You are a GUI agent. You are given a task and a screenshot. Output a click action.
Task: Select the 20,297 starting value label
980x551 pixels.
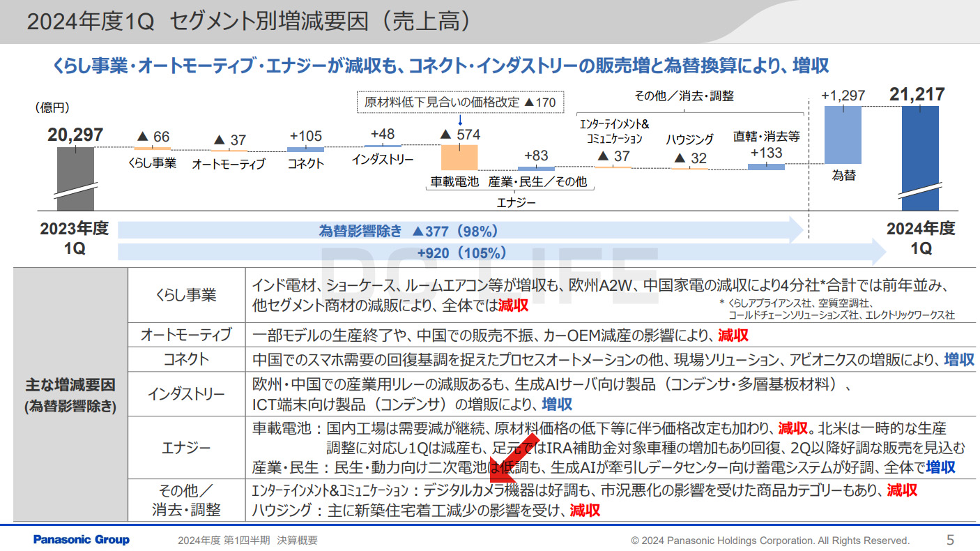(x=75, y=135)
